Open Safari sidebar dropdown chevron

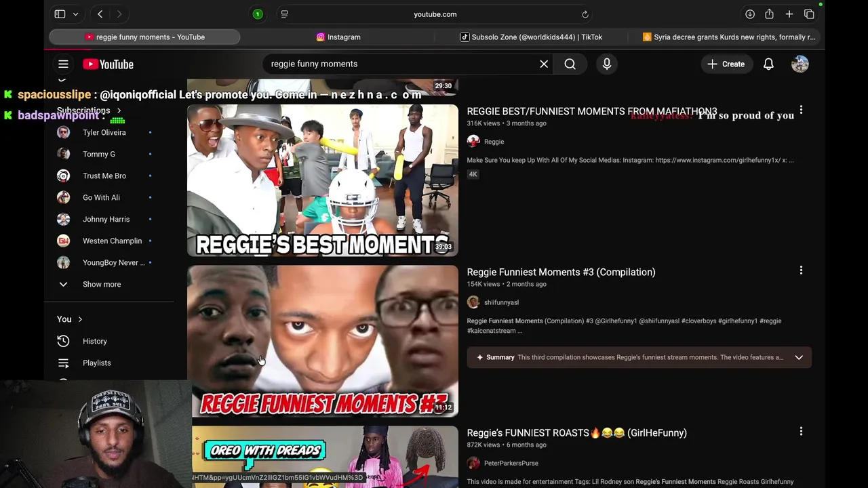[x=75, y=14]
